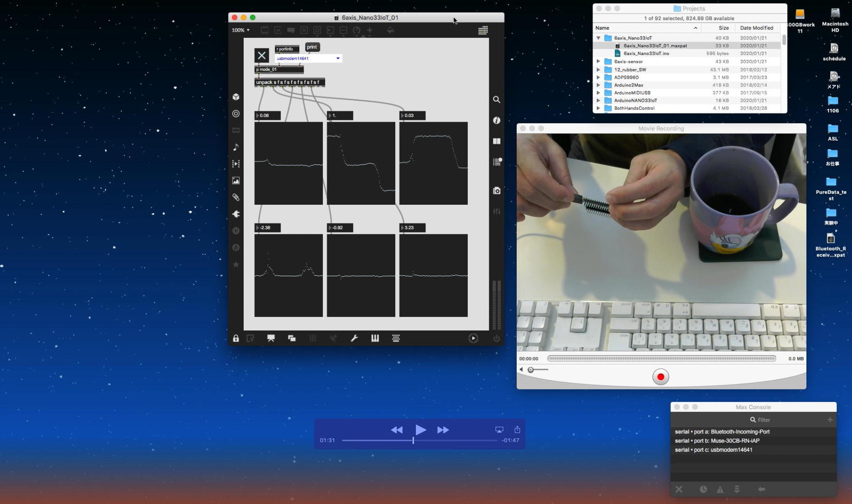Screen dimensions: 852x504
Task: Click the p mode_01 subpatcher object
Action: 279,70
